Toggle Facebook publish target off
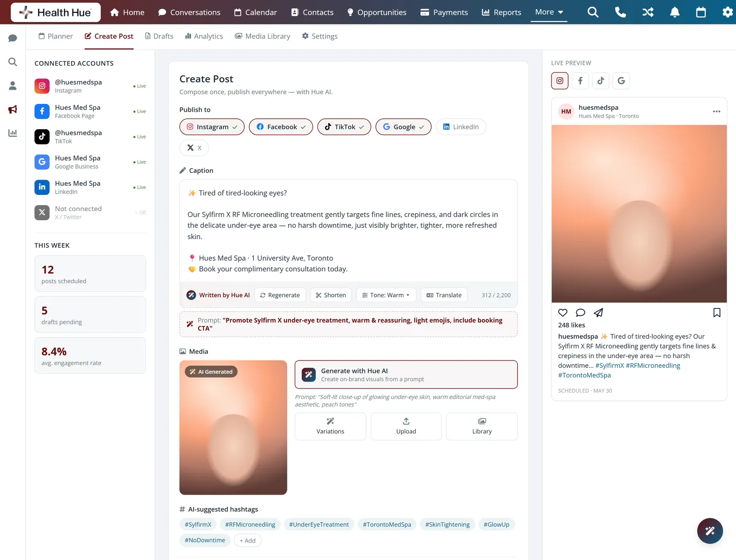This screenshot has height=560, width=736. pos(281,127)
